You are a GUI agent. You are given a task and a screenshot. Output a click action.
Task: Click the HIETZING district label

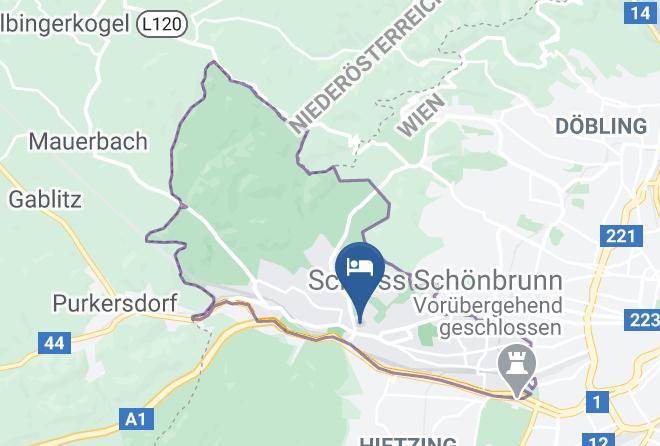coord(408,442)
